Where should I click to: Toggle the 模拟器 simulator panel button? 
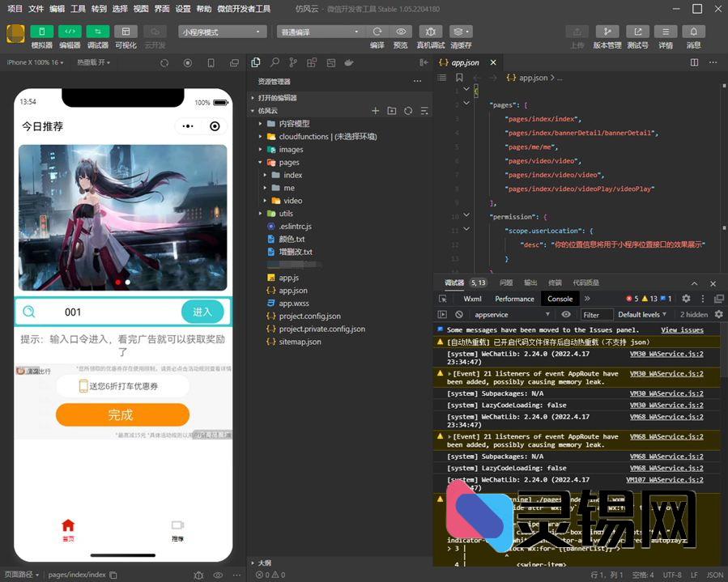[x=42, y=32]
